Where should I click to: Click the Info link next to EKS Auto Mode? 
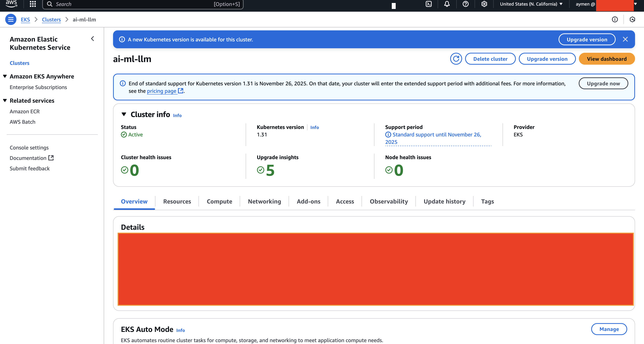tap(181, 330)
